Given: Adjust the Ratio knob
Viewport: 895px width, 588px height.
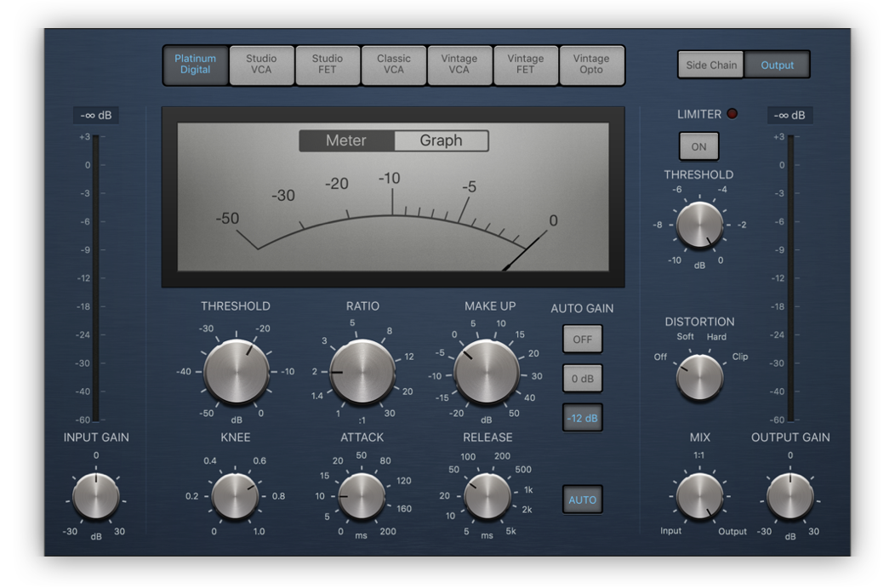Looking at the screenshot, I should [x=362, y=371].
